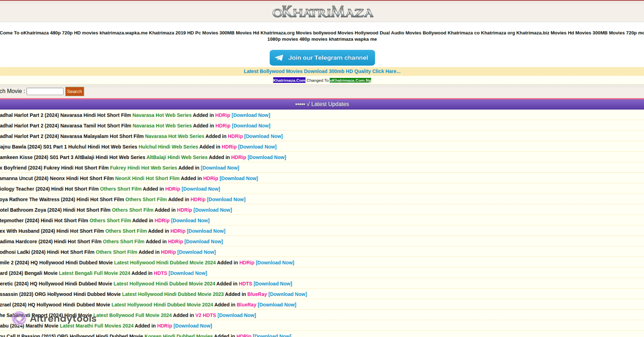The height and width of the screenshot is (337, 644).
Task: Click Download Now for Sabarmati Report Hindi Movie
Action: click(237, 315)
